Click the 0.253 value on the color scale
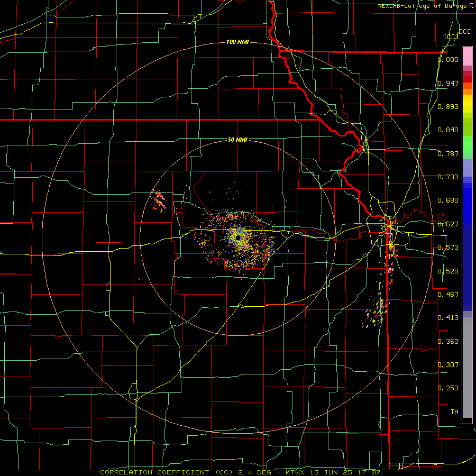Viewport: 476px width, 476px height. (x=448, y=388)
